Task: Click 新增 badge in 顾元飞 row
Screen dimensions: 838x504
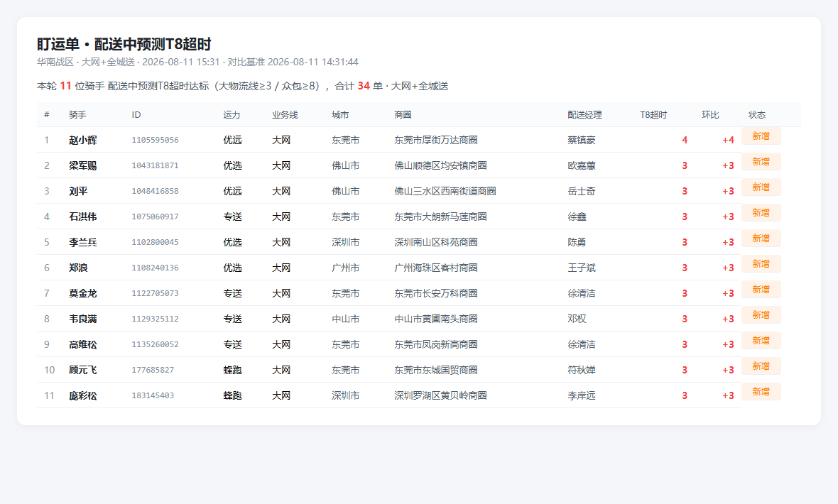Action: (761, 366)
